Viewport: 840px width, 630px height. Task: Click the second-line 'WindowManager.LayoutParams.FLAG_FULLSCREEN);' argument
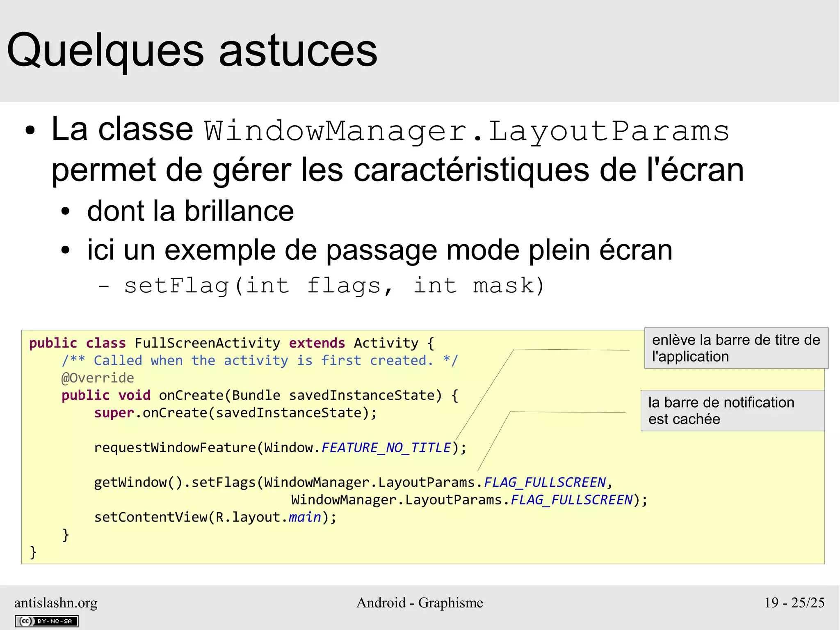[x=469, y=500]
